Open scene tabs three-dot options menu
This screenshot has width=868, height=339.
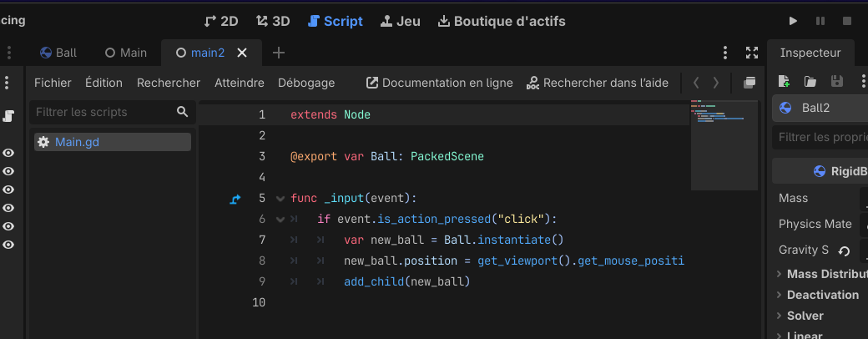[725, 53]
